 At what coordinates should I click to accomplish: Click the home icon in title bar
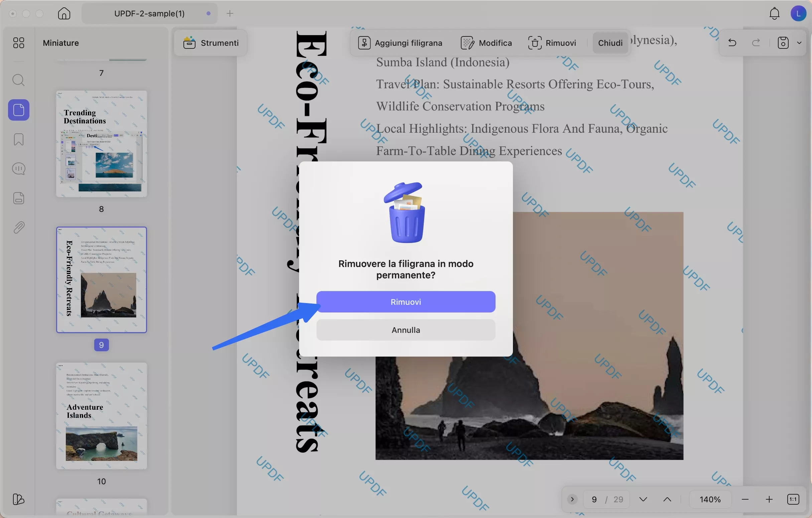[64, 13]
